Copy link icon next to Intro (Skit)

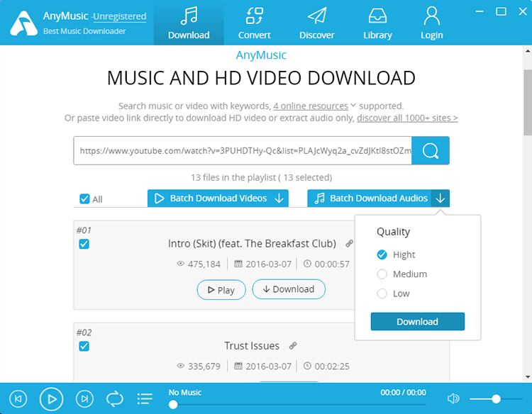(x=349, y=243)
